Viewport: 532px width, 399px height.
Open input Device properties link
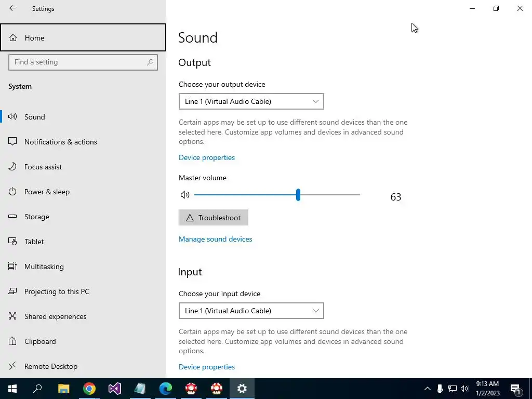pyautogui.click(x=207, y=367)
